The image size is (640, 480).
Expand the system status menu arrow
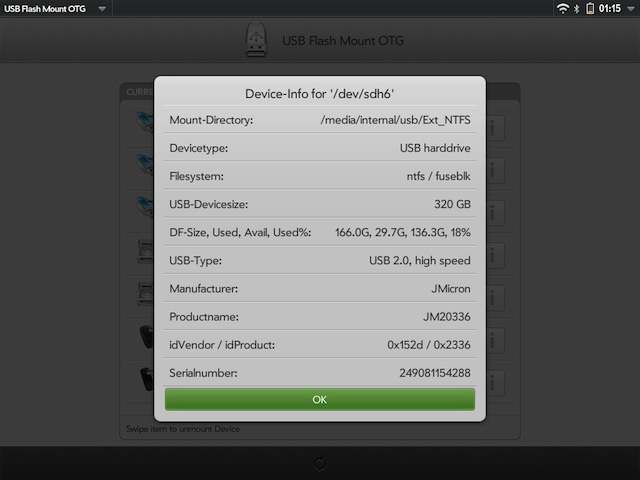tap(631, 9)
